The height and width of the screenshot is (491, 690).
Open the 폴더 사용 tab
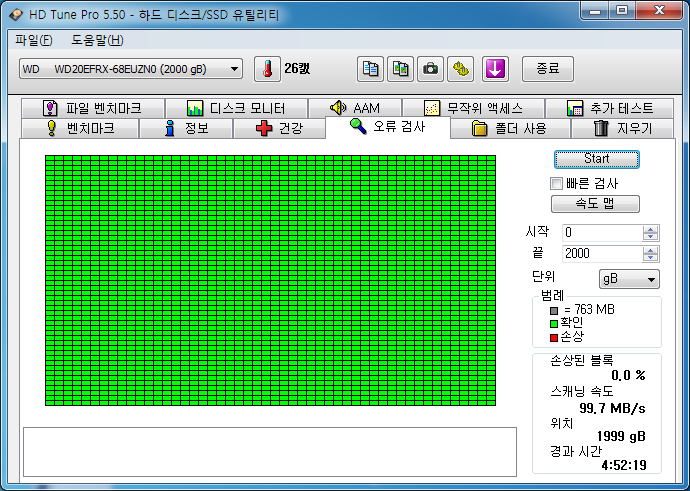tap(510, 128)
